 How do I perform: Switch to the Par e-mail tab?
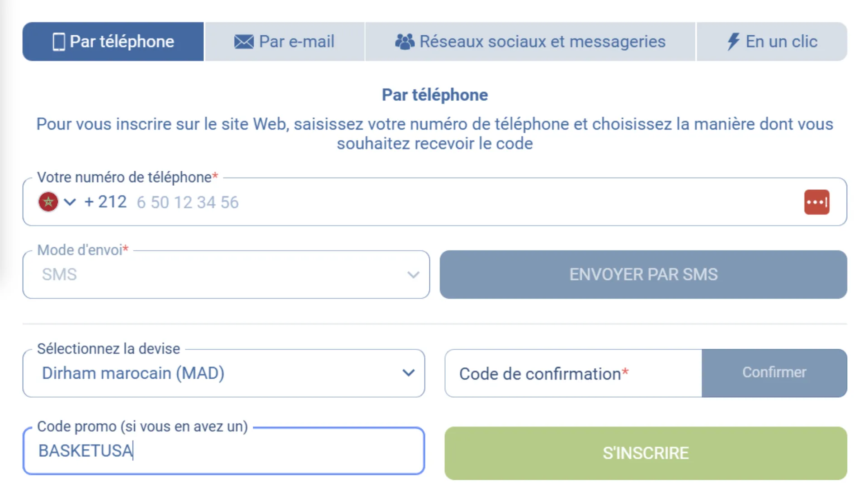[285, 41]
